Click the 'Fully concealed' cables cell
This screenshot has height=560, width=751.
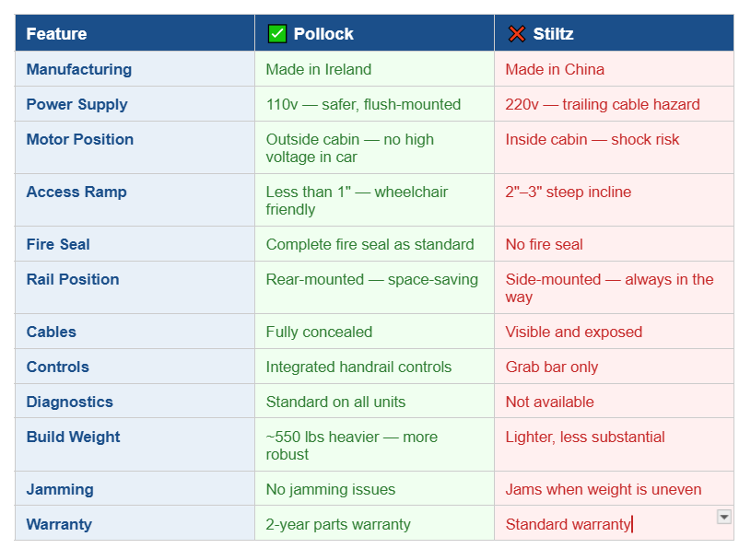[319, 332]
